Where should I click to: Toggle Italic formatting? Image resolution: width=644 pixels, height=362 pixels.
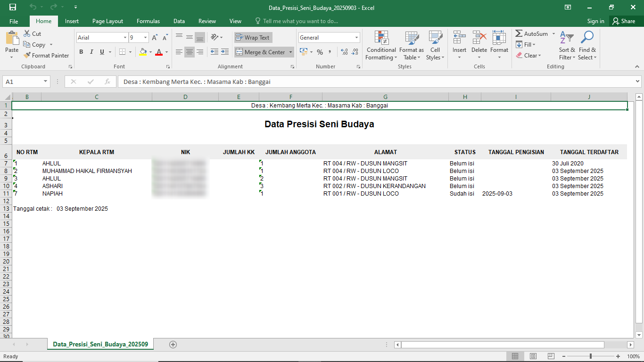(91, 52)
